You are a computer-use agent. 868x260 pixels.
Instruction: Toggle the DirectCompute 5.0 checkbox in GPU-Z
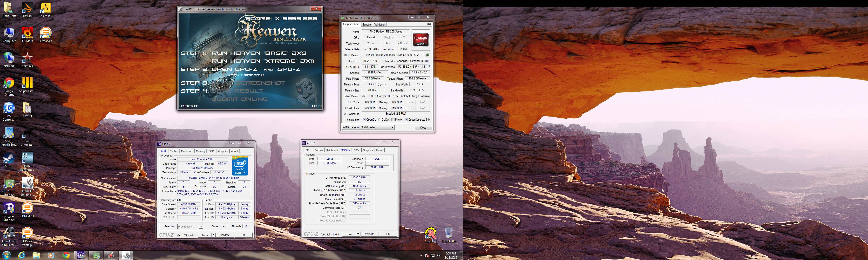coord(406,119)
